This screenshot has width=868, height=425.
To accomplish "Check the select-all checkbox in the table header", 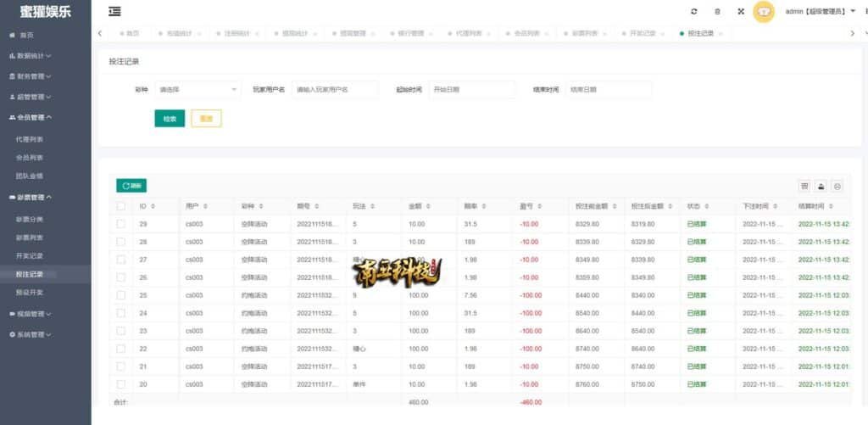I will (x=121, y=206).
